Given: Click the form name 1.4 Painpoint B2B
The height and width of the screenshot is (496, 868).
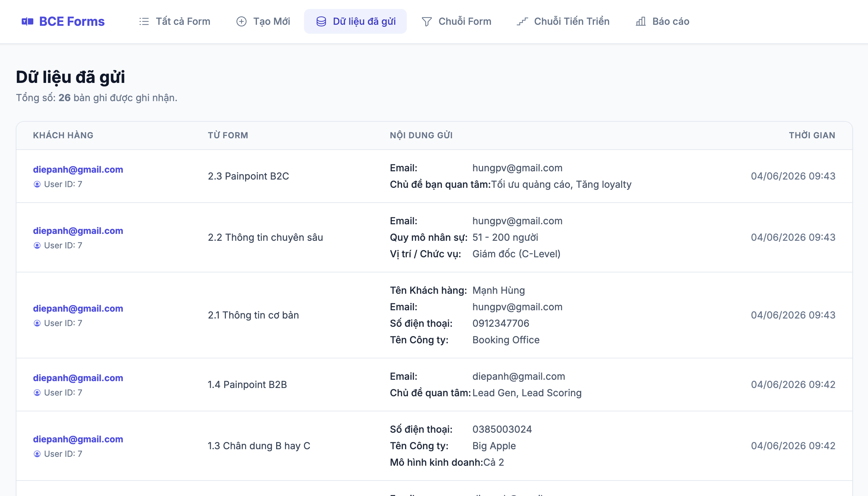Looking at the screenshot, I should coord(247,385).
